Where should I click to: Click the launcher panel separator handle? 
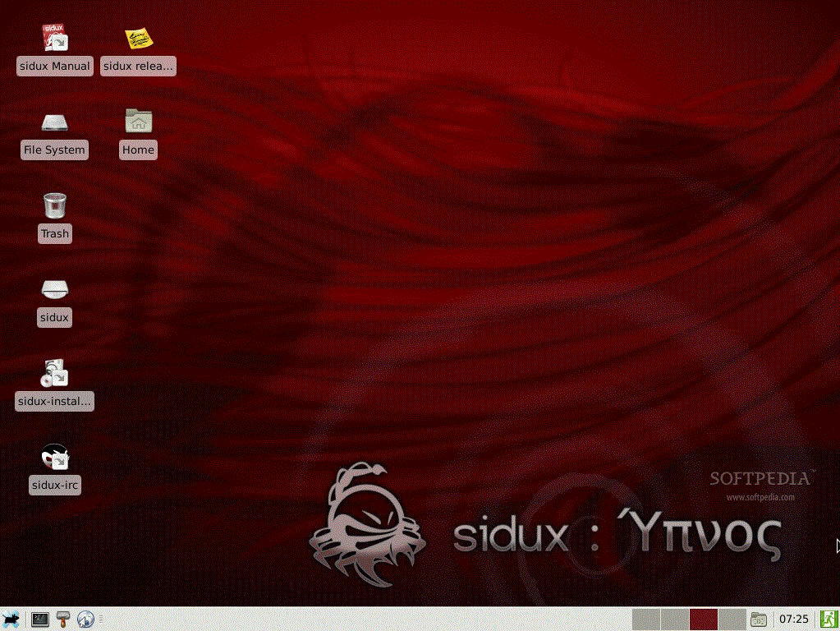coord(101,619)
